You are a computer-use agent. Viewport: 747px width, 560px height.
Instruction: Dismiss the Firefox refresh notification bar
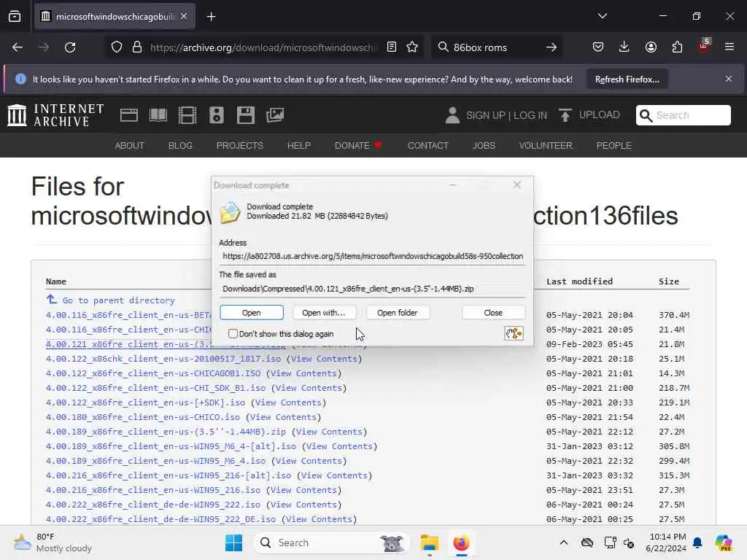pyautogui.click(x=729, y=79)
